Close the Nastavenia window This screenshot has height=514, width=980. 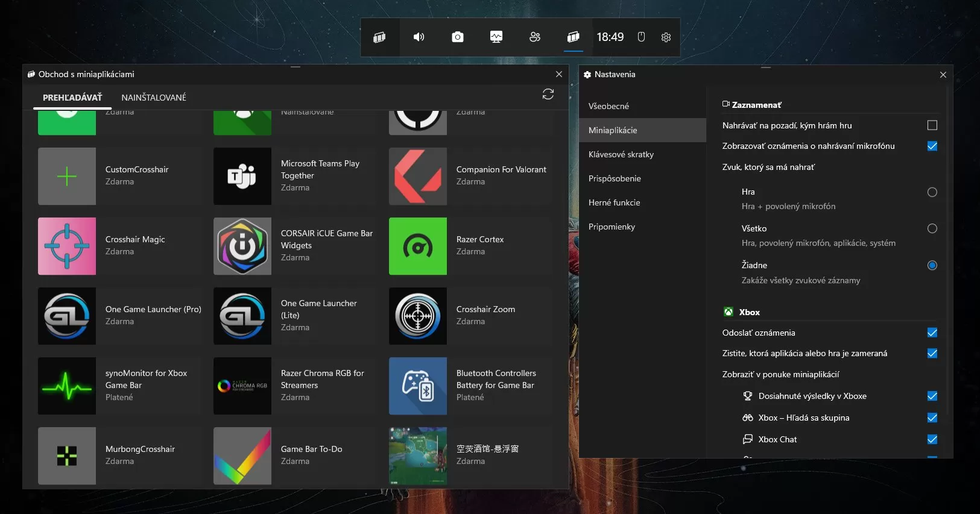[x=943, y=75]
